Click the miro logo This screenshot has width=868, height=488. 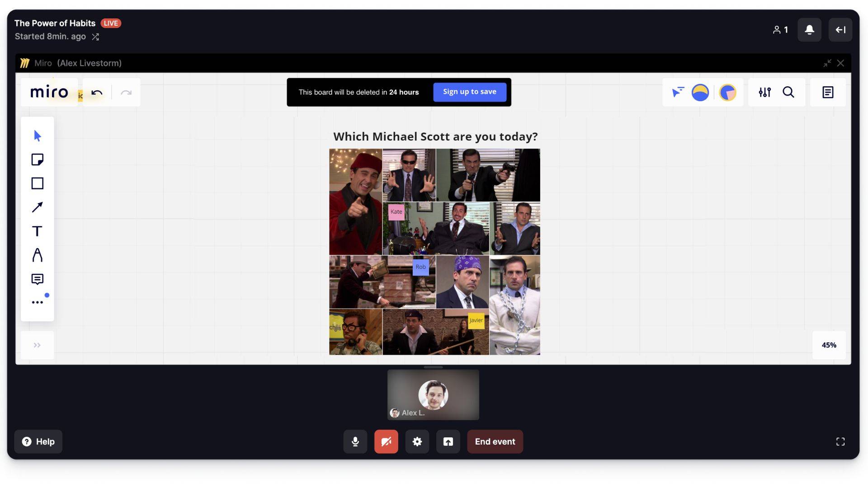click(x=49, y=92)
